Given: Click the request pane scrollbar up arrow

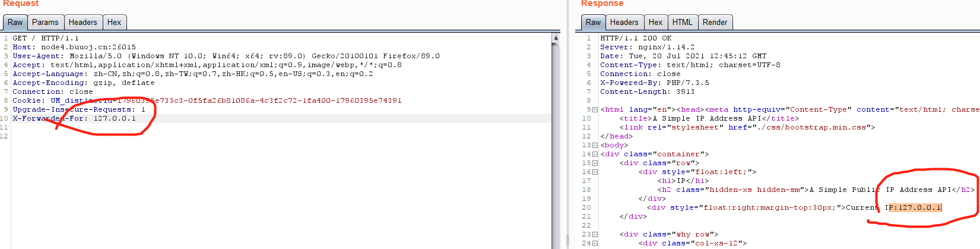Looking at the screenshot, I should click(x=556, y=37).
